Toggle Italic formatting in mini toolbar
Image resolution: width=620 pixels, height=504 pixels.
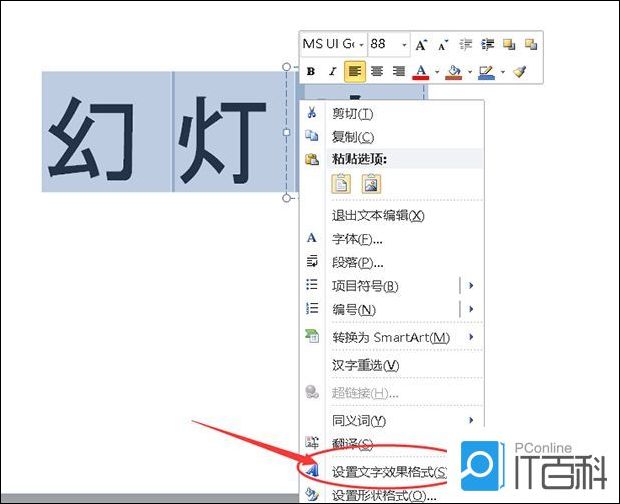pos(333,72)
